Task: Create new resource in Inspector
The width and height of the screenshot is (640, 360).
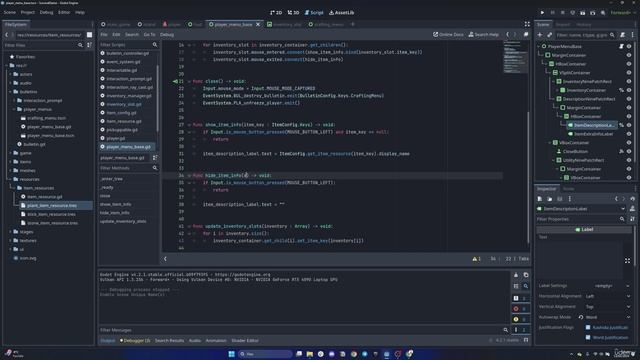Action: pos(540,199)
